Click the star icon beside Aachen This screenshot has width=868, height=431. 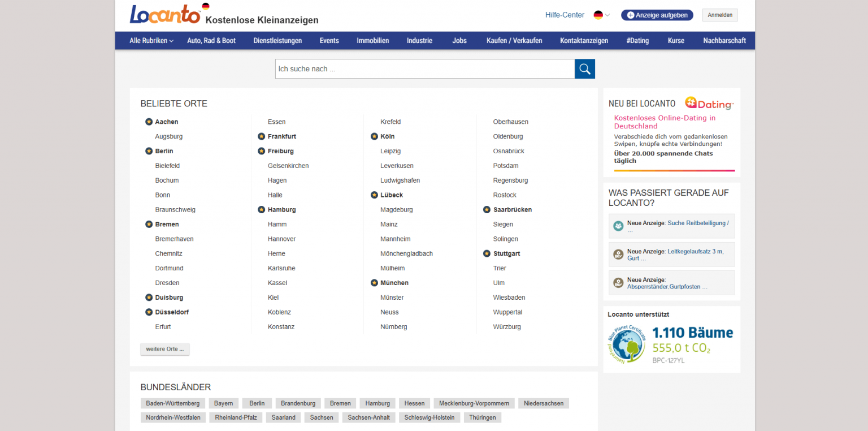[x=149, y=122]
